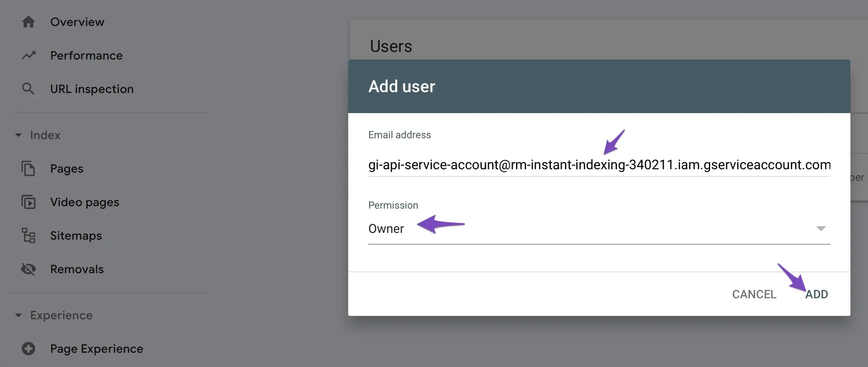Collapse the Index section

click(18, 135)
